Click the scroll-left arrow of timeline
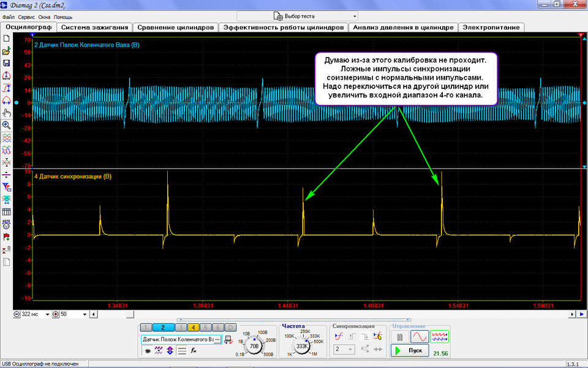This screenshot has height=368, width=588. pos(93,314)
